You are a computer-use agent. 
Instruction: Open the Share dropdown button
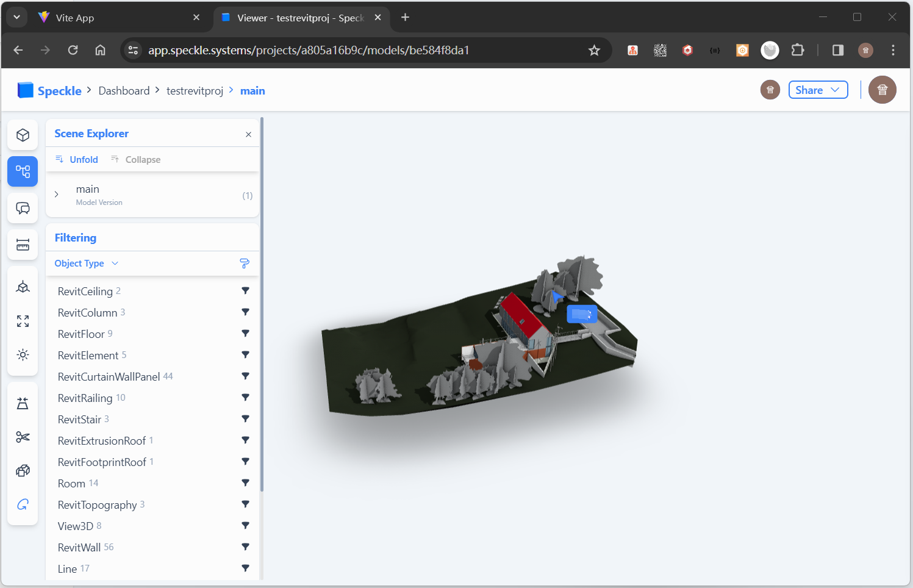[818, 90]
